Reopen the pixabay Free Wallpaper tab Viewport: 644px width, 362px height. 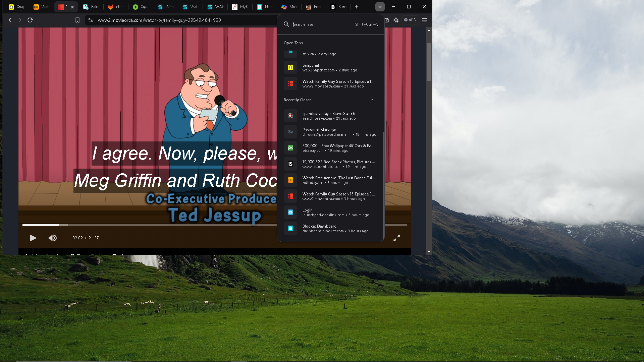click(x=330, y=148)
